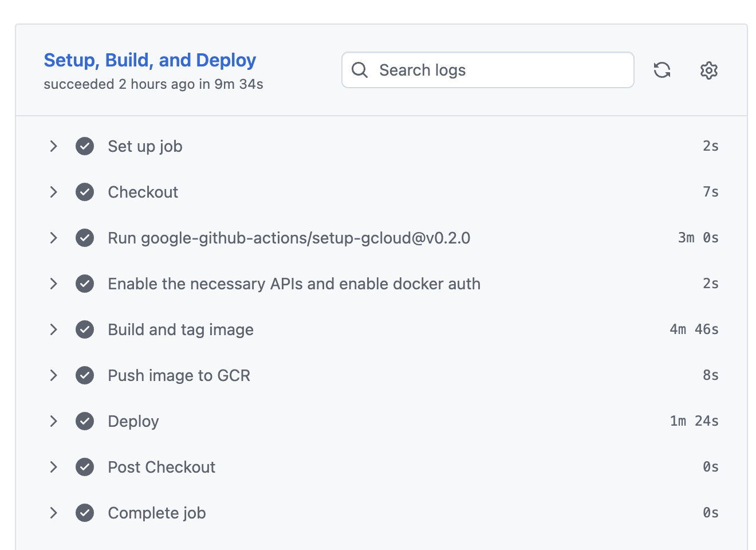Expand the Set up job step
This screenshot has height=550, width=756.
(x=53, y=146)
